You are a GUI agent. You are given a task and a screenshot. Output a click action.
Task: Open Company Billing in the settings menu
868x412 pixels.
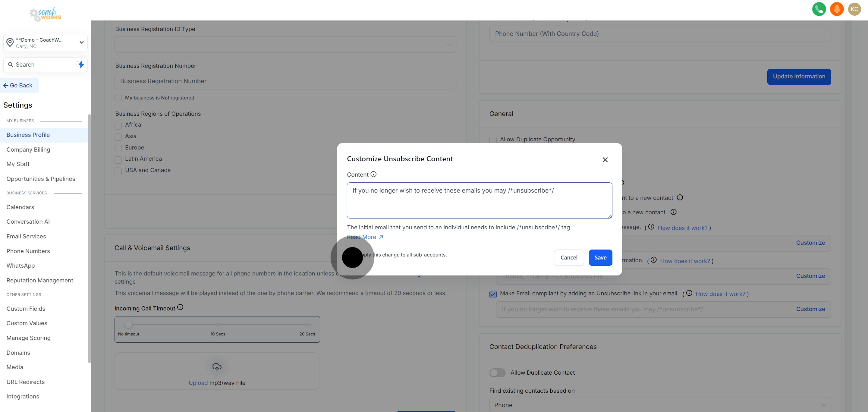pos(28,149)
